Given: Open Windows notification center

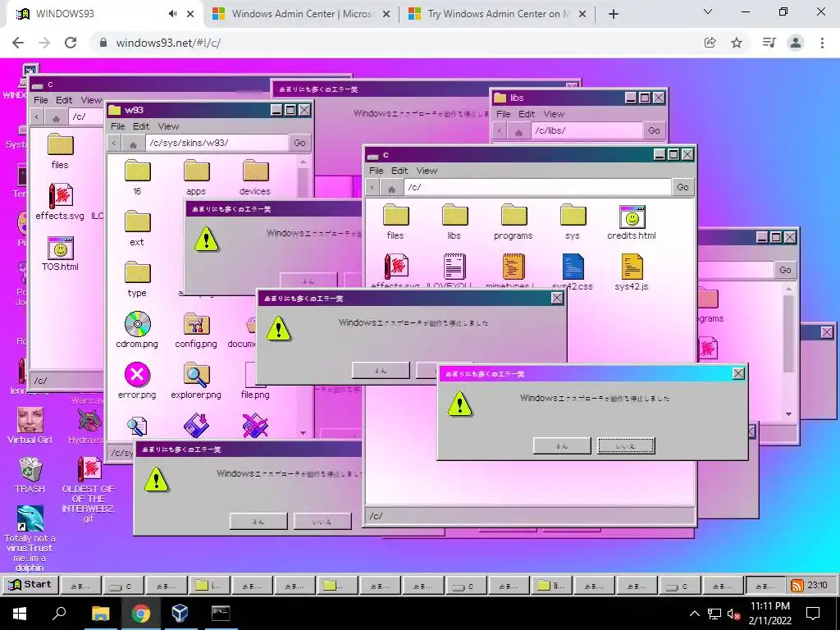Looking at the screenshot, I should pyautogui.click(x=813, y=614).
